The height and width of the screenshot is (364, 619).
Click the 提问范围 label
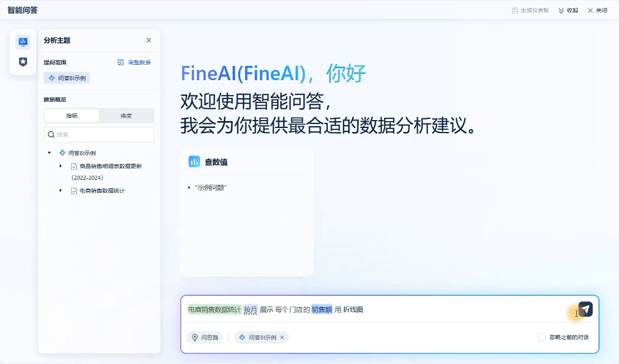pyautogui.click(x=55, y=63)
